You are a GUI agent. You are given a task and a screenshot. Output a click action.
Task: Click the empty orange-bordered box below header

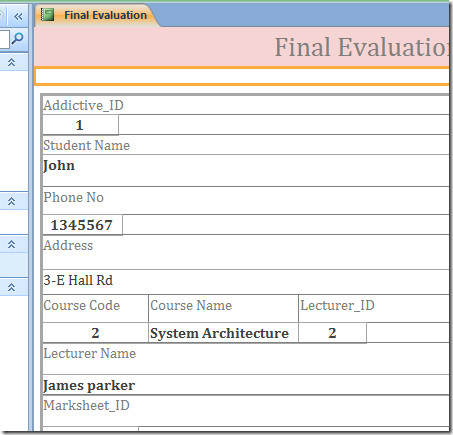coord(242,76)
